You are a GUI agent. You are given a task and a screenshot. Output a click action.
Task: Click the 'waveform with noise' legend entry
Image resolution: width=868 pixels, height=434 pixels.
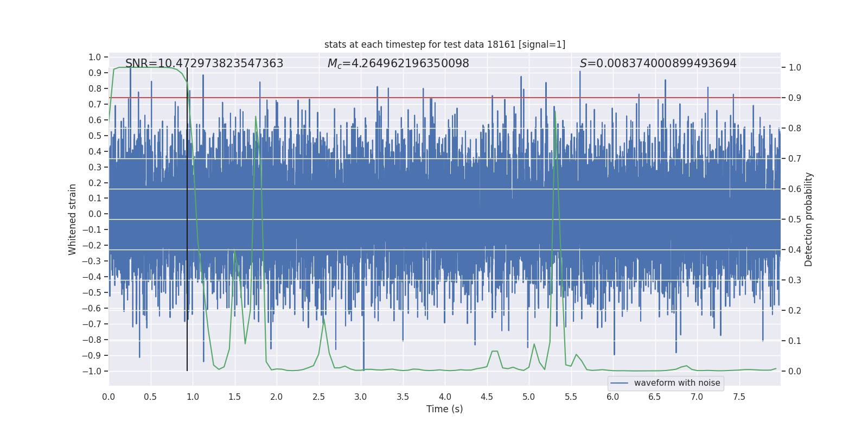tap(677, 383)
